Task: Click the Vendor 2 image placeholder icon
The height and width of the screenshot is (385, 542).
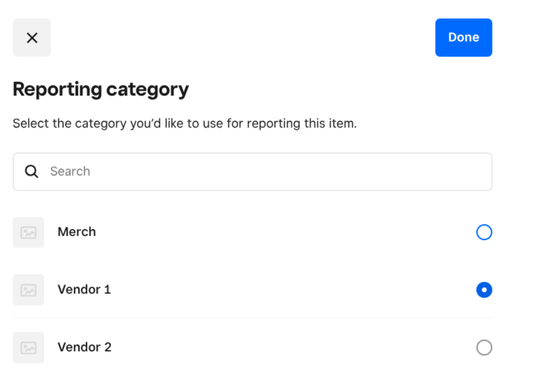Action: [28, 347]
